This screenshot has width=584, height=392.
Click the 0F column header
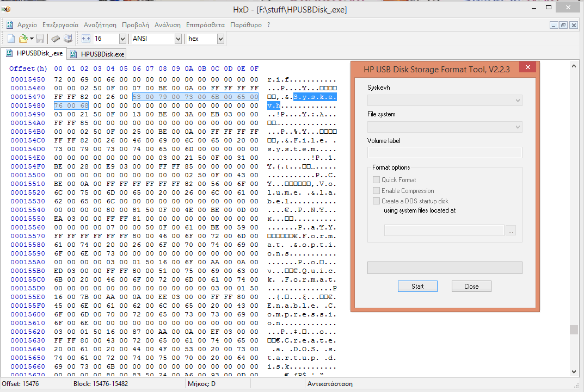[254, 69]
